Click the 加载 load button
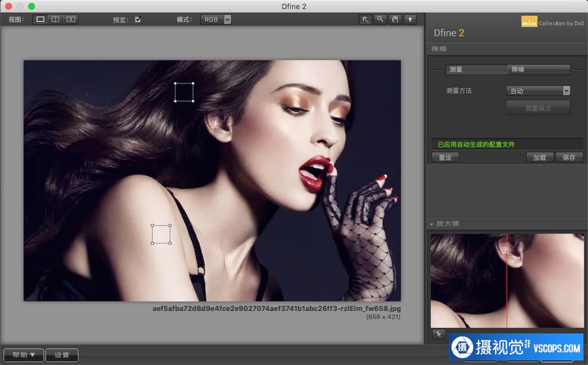588x365 pixels. (540, 158)
